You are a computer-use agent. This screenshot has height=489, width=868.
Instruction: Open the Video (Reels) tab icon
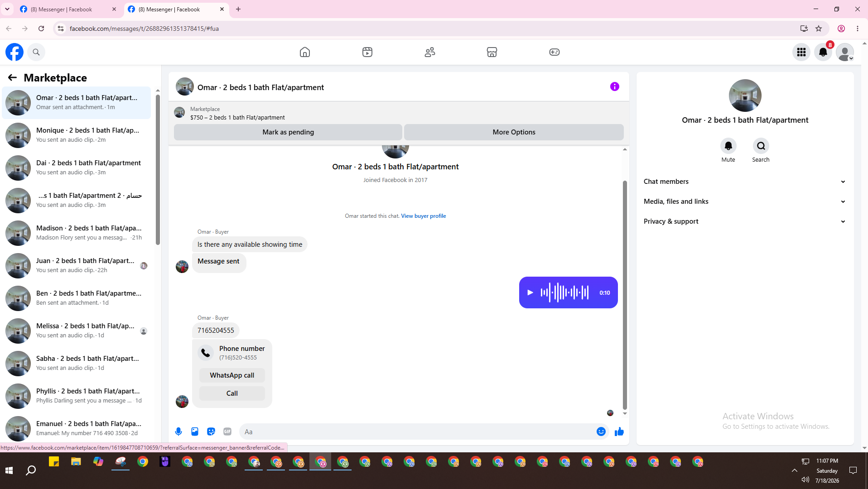point(367,52)
